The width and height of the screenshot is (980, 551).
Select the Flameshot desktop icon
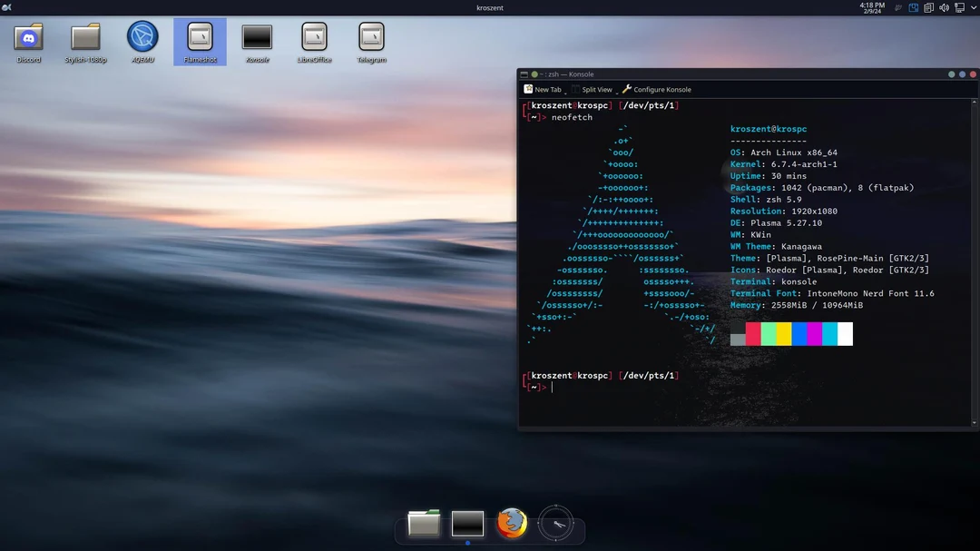click(x=200, y=42)
